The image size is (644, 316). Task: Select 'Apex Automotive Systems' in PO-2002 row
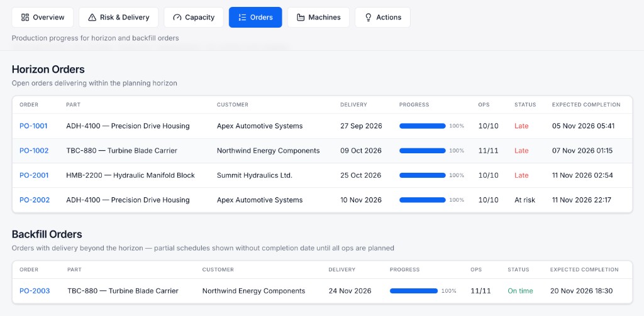click(x=260, y=200)
